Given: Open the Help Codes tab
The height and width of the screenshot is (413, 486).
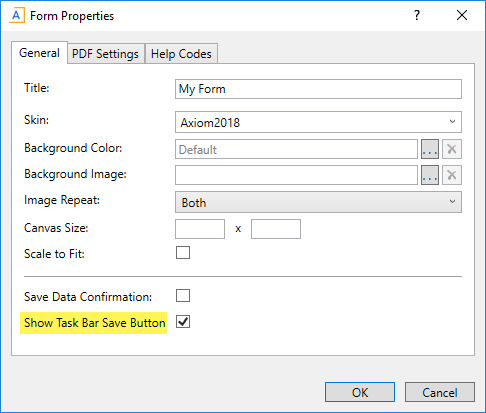Looking at the screenshot, I should point(181,54).
